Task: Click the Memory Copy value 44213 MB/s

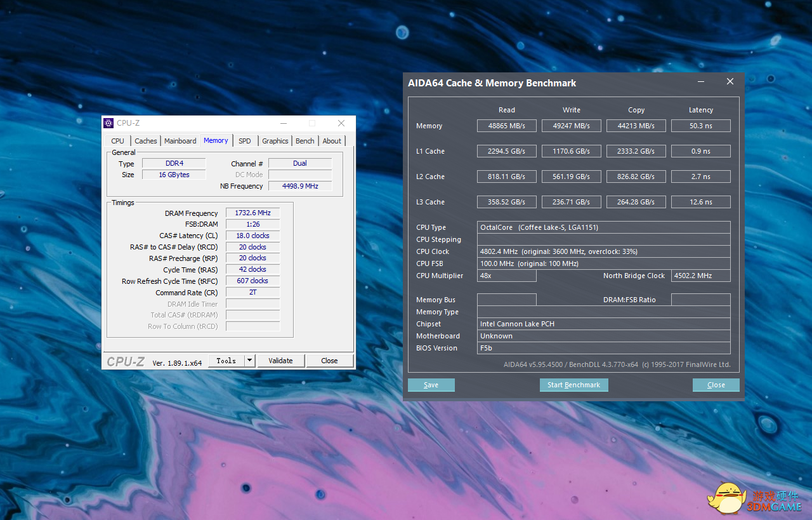Action: point(636,126)
